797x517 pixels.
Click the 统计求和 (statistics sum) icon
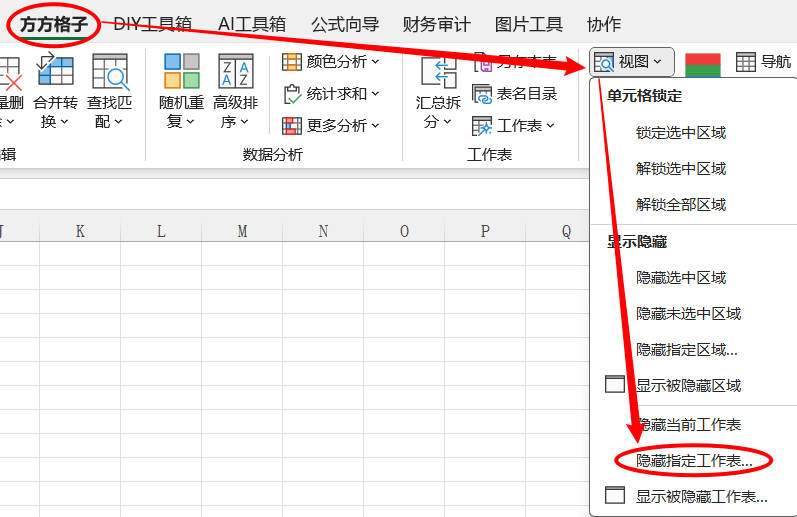(292, 94)
